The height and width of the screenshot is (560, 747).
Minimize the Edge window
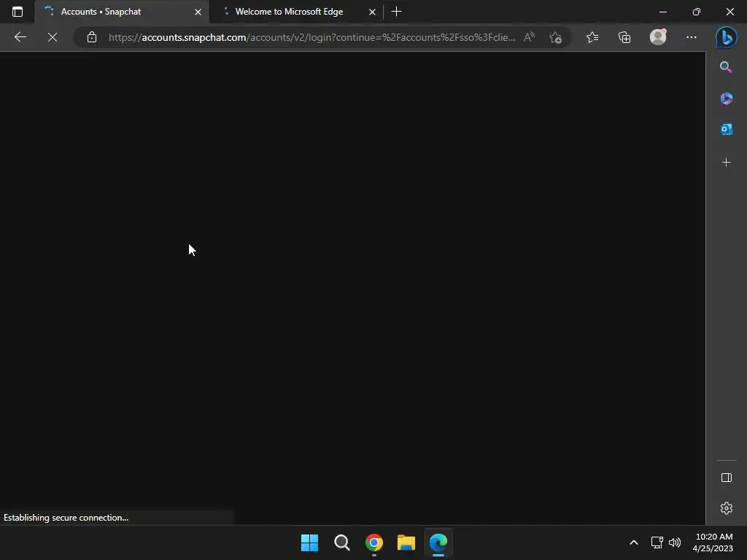pyautogui.click(x=662, y=12)
